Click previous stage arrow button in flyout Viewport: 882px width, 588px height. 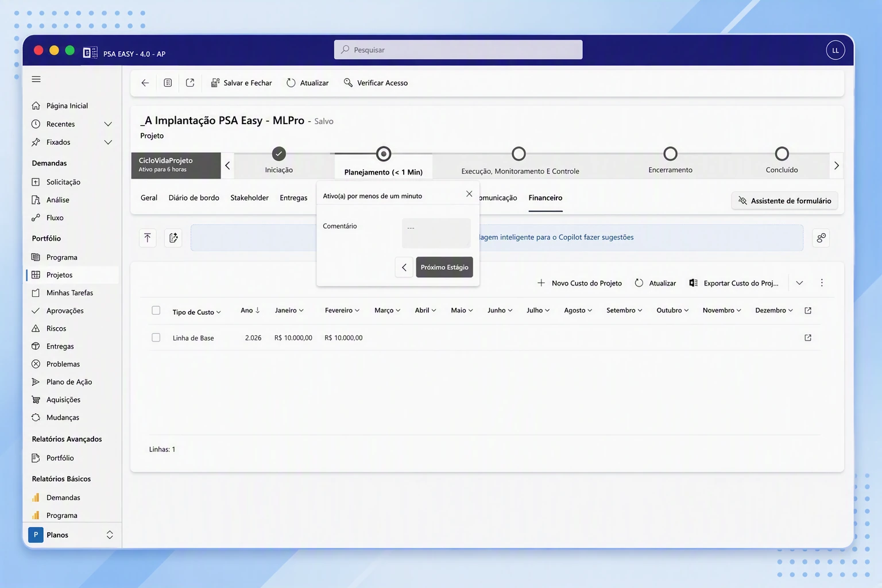[404, 267]
